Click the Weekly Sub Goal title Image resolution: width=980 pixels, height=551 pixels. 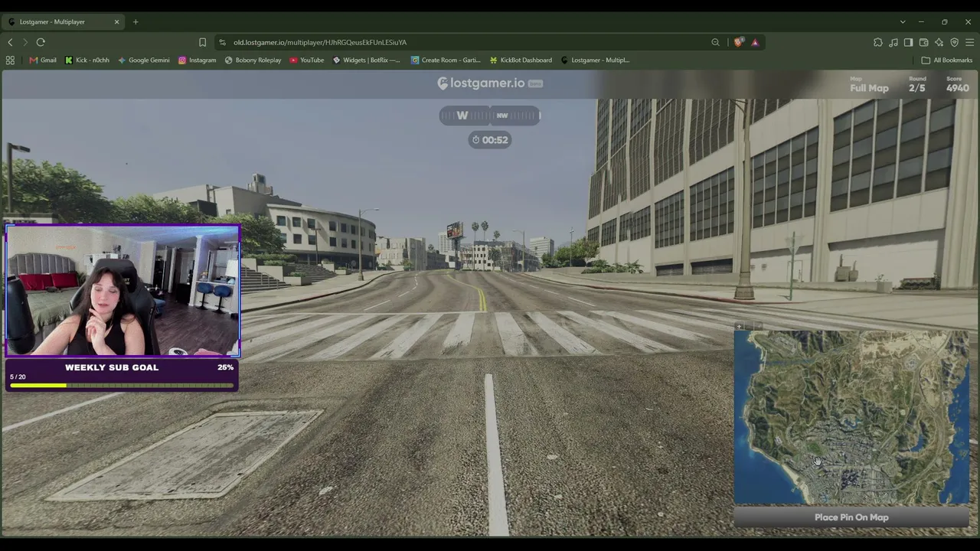point(112,367)
